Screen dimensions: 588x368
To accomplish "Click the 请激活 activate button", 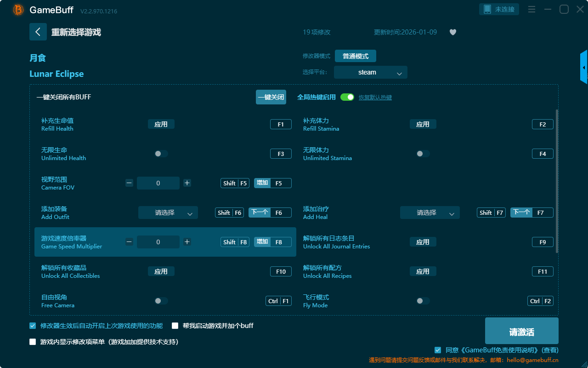I will [521, 332].
